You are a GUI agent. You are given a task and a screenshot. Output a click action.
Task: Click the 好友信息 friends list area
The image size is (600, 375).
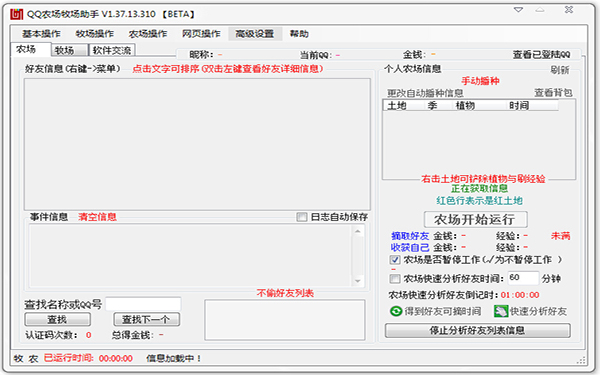pos(197,144)
